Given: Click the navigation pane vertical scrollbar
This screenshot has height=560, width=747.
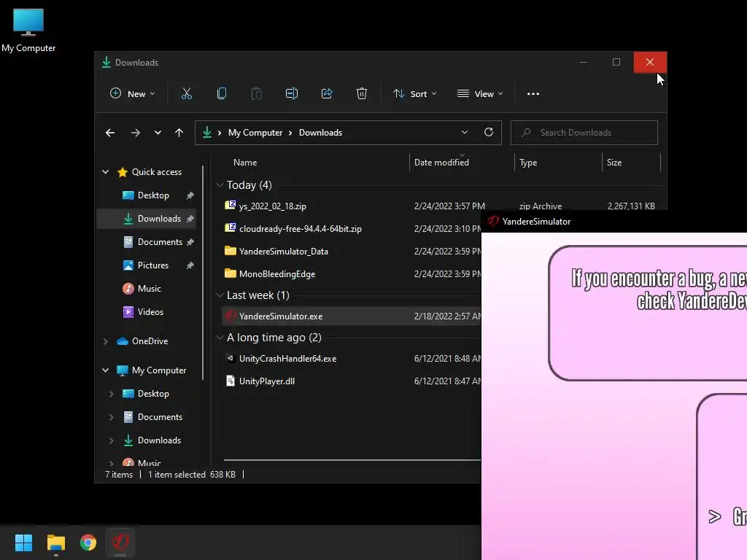Looking at the screenshot, I should tap(203, 273).
